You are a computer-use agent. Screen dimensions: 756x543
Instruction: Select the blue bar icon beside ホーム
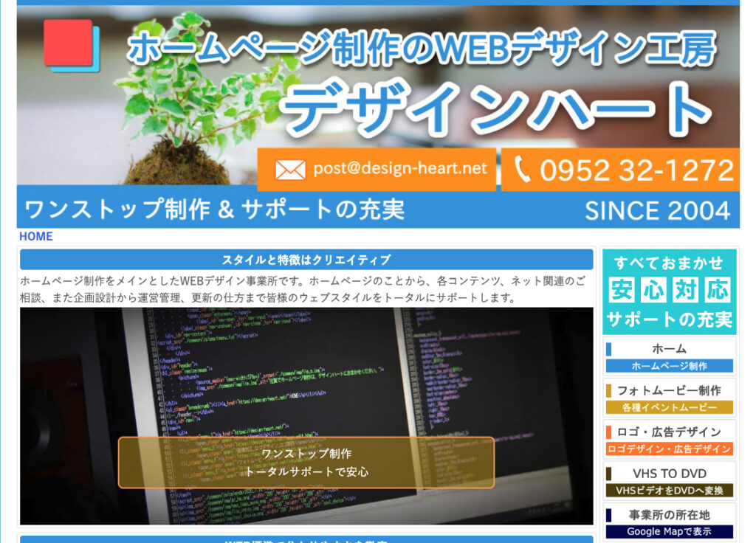(x=609, y=350)
